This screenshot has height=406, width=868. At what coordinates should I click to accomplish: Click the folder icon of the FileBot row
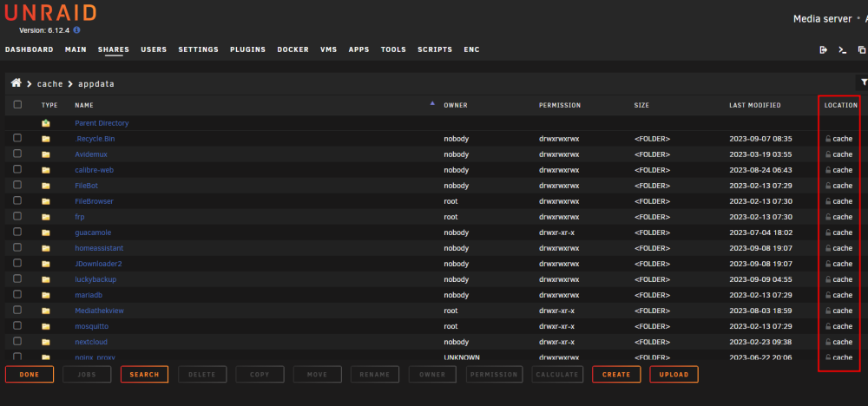coord(45,186)
